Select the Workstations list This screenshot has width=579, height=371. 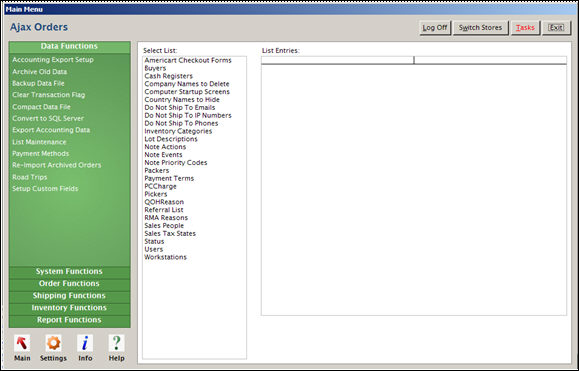tap(165, 257)
